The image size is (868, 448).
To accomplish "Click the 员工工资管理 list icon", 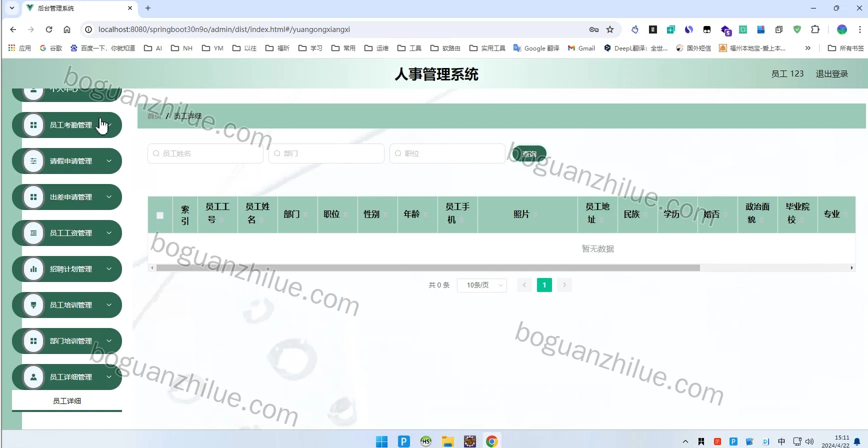I will coord(33,233).
